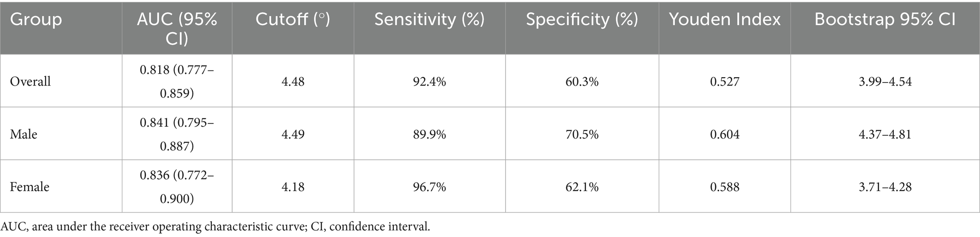This screenshot has height=237, width=980.
Task: Click the bootstrap interval 3.71–4.28
Action: click(885, 187)
